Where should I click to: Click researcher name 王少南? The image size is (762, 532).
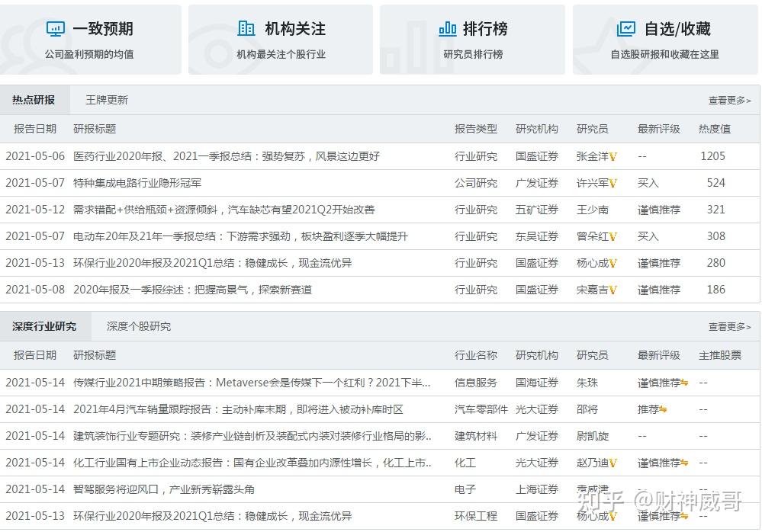(x=592, y=210)
